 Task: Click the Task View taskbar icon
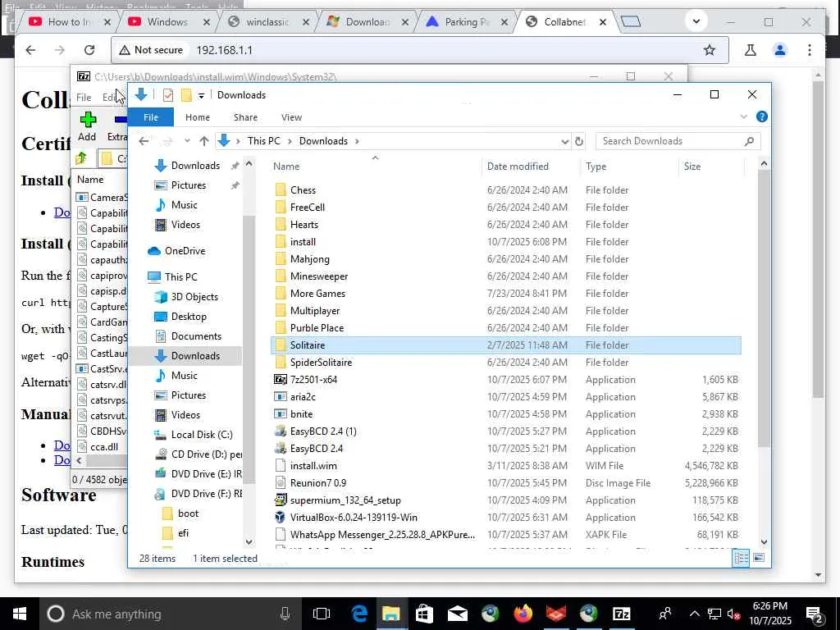(322, 614)
